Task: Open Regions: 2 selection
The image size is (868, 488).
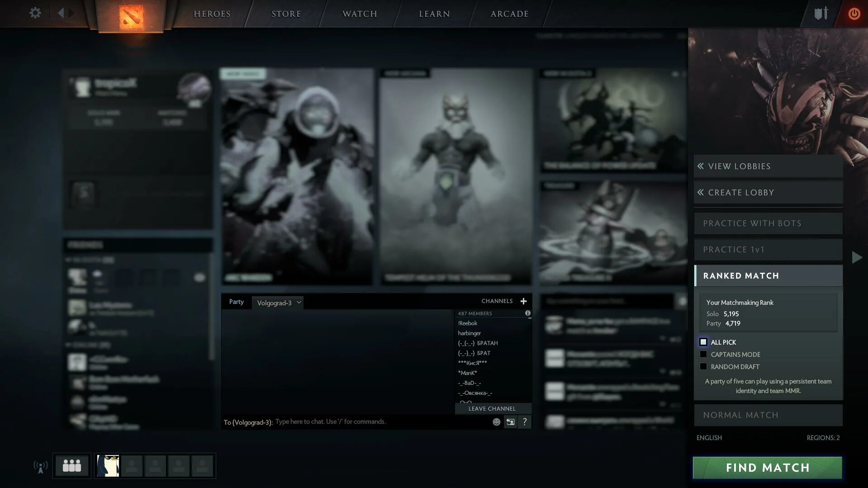Action: coord(823,438)
